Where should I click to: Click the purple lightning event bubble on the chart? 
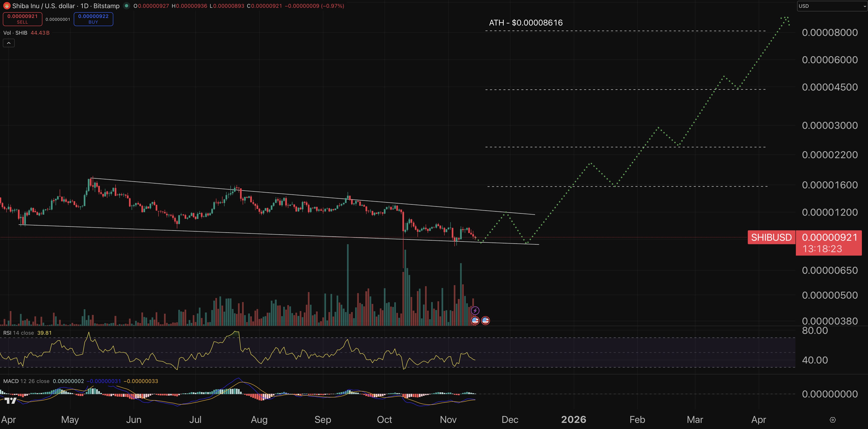coord(475,311)
